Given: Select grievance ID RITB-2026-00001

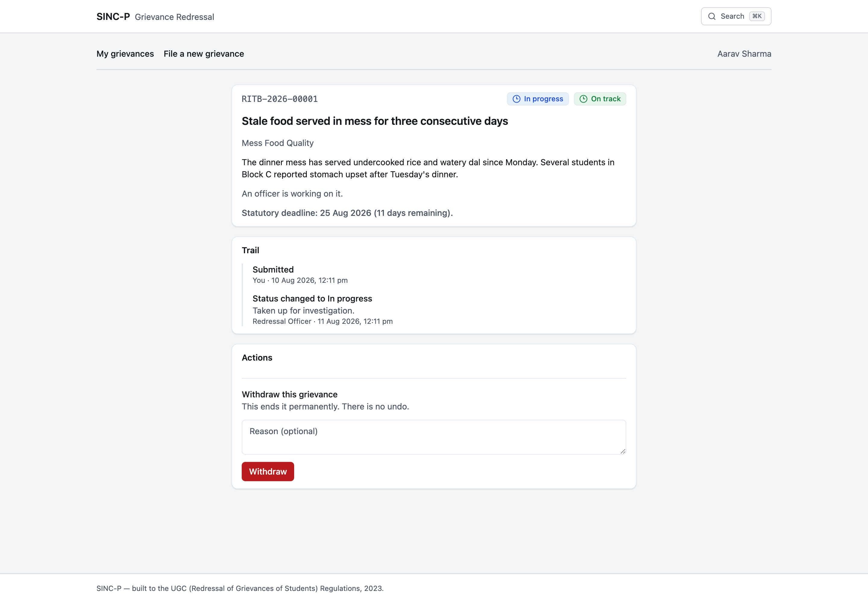Looking at the screenshot, I should (x=279, y=99).
